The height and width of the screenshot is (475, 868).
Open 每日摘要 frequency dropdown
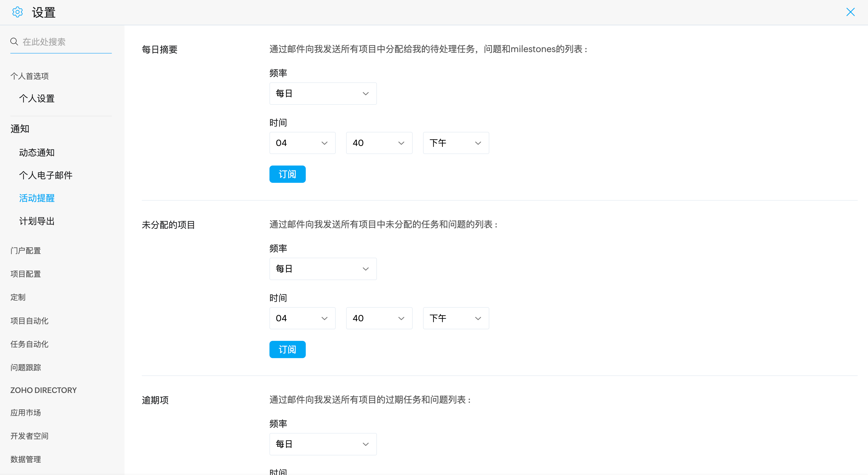click(x=322, y=94)
